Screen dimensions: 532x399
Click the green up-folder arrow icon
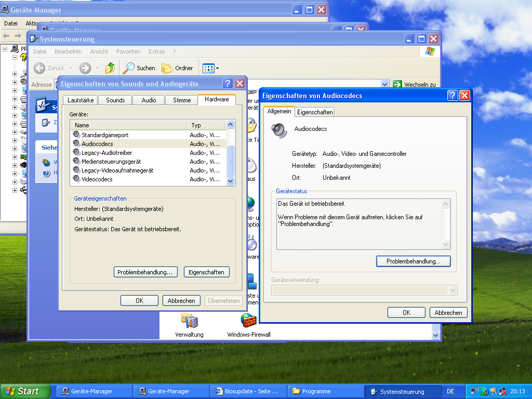(110, 68)
